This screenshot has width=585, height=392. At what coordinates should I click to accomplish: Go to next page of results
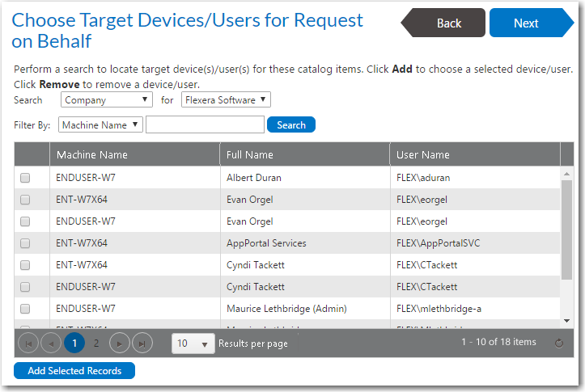click(x=120, y=344)
